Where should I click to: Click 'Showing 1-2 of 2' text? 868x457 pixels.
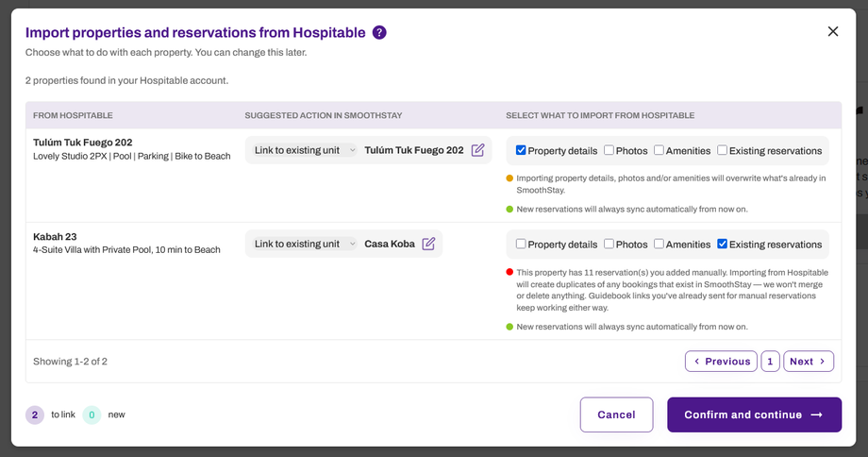(x=71, y=362)
